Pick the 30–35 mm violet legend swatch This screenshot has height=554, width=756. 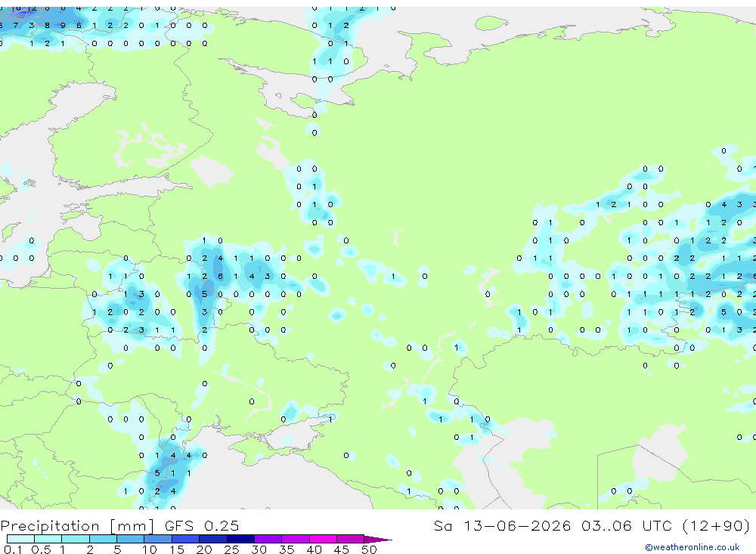click(x=268, y=539)
